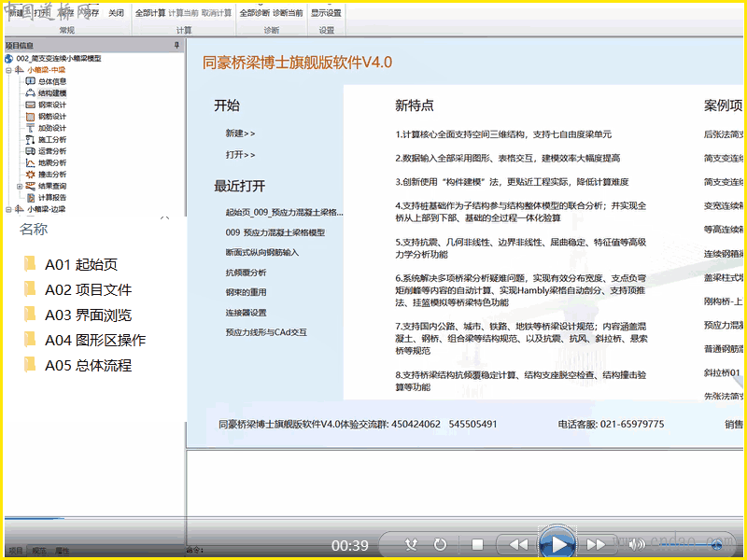Click the video seek progress bar
The width and height of the screenshot is (747, 560).
pyautogui.click(x=373, y=519)
